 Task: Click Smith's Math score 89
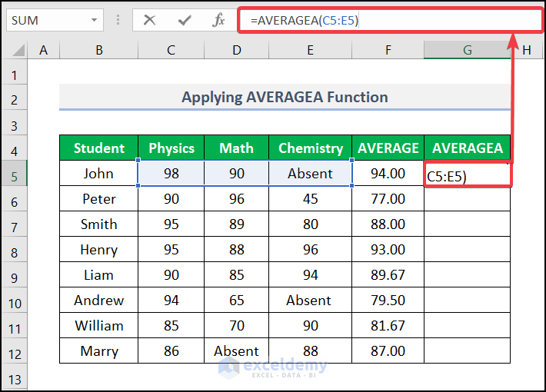(x=236, y=224)
